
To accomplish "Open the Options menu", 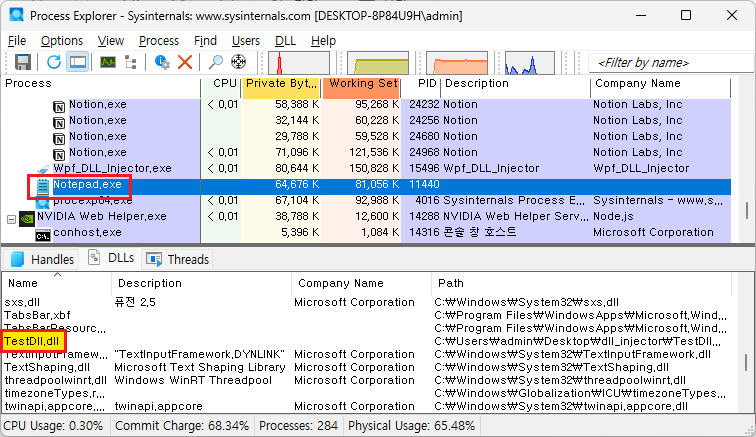I will tap(62, 40).
